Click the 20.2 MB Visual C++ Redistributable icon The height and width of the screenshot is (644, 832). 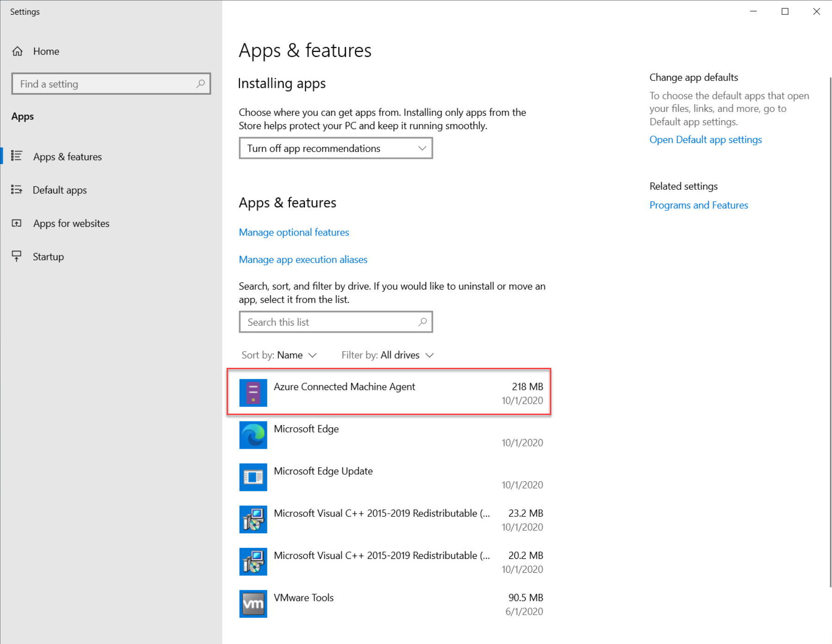coord(253,561)
